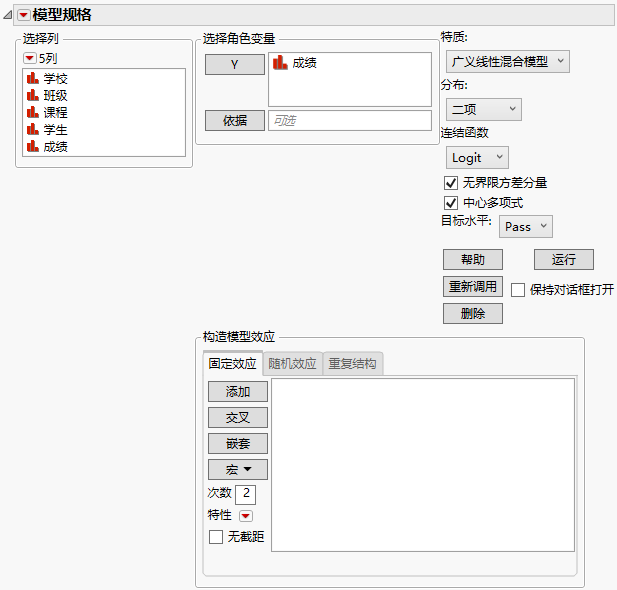
Task: Switch to the 重复结构 tab
Action: click(352, 363)
